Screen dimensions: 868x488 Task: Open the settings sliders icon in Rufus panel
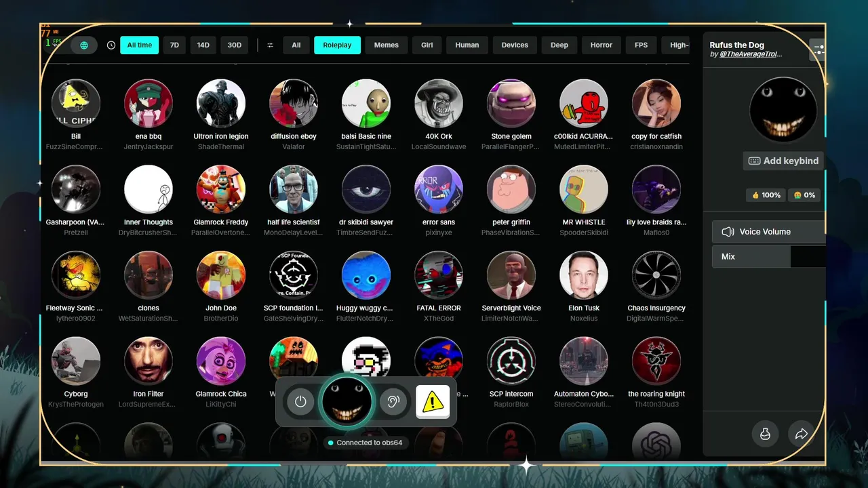click(x=818, y=49)
